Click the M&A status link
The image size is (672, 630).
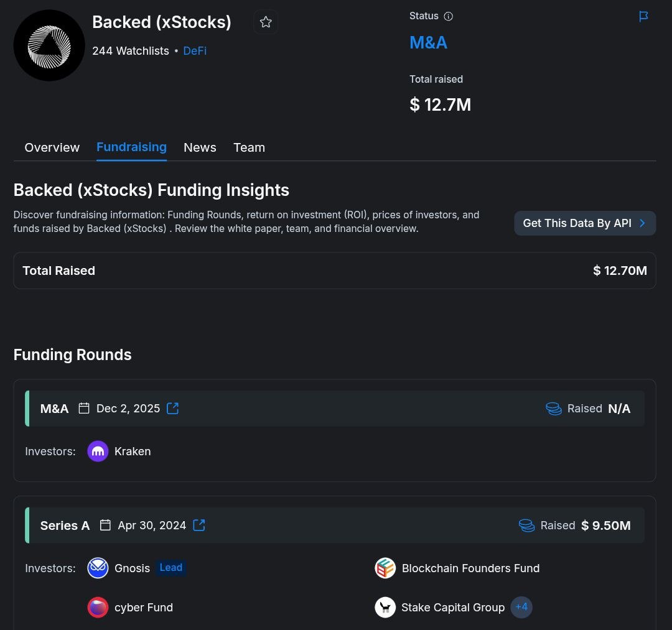pyautogui.click(x=428, y=43)
